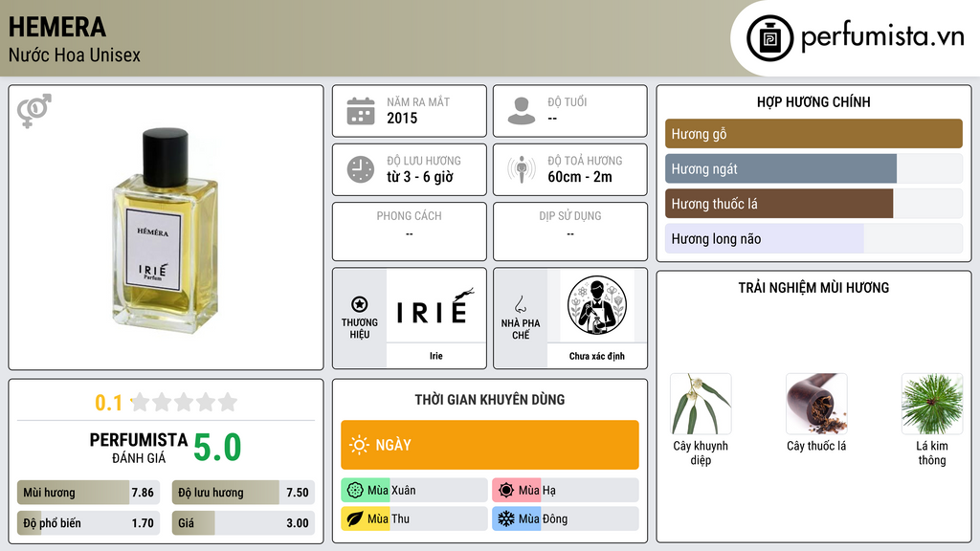Click the clock icon beside Độ lưu hương

tap(361, 169)
